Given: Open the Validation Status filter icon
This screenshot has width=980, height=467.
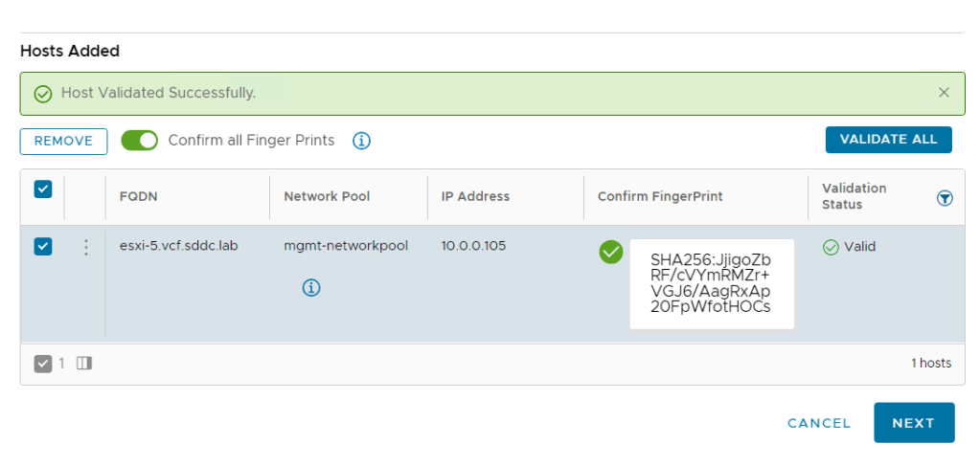Looking at the screenshot, I should 944,197.
